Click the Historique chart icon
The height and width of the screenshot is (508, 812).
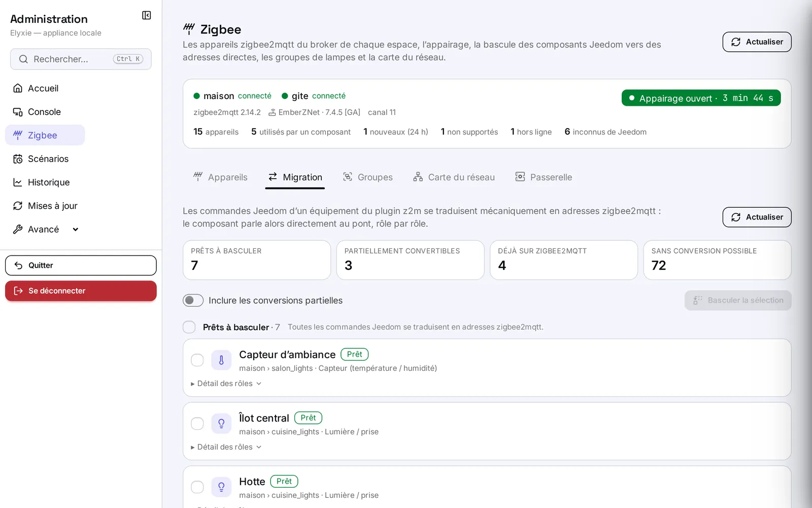18,182
